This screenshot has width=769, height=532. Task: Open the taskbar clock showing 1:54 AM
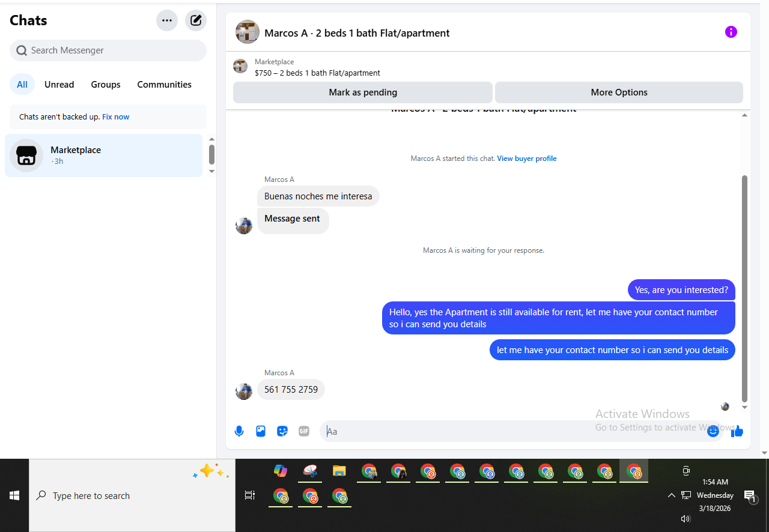tap(715, 495)
